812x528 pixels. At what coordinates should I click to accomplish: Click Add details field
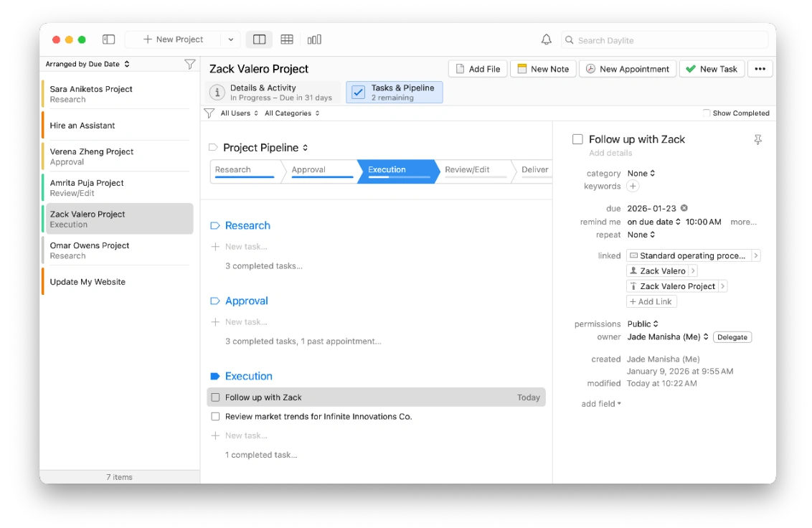(x=610, y=153)
